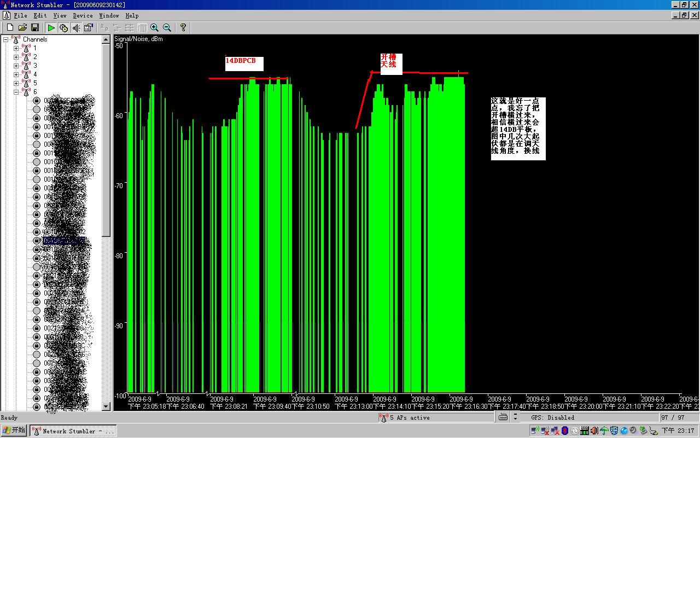
Task: Click Safely Remove Hardware tray icon
Action: pyautogui.click(x=644, y=431)
